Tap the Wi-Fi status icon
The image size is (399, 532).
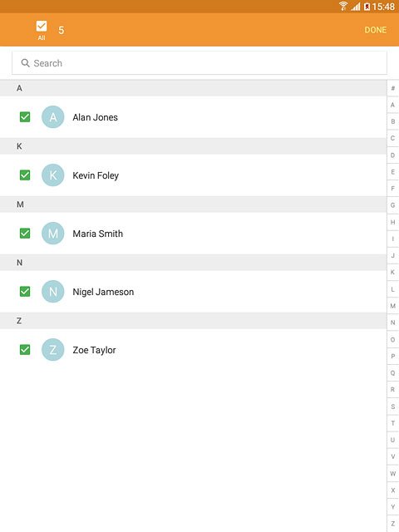click(343, 6)
